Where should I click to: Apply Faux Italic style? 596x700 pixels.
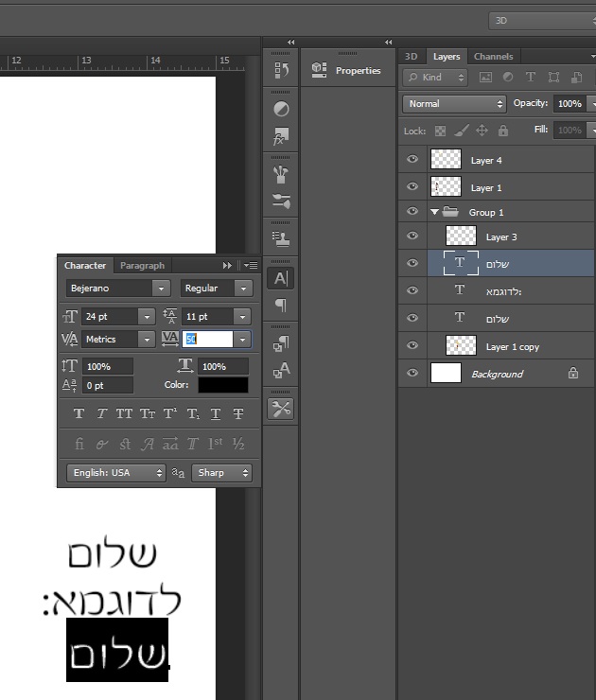coord(102,413)
